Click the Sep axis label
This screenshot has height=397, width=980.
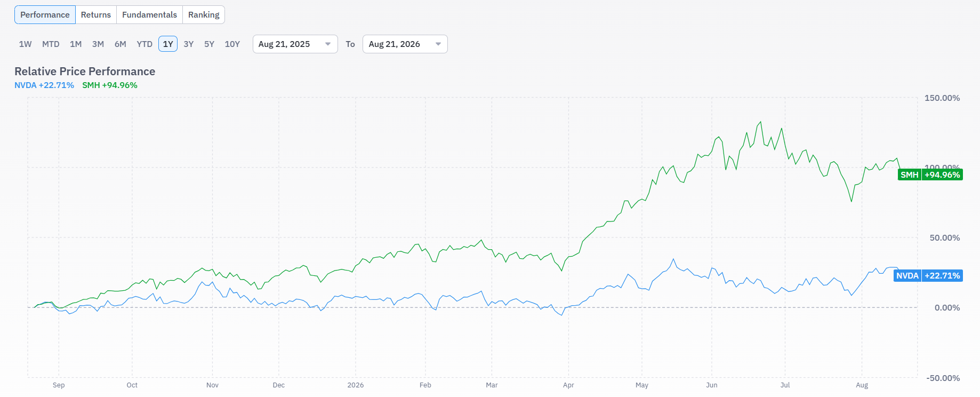[59, 385]
